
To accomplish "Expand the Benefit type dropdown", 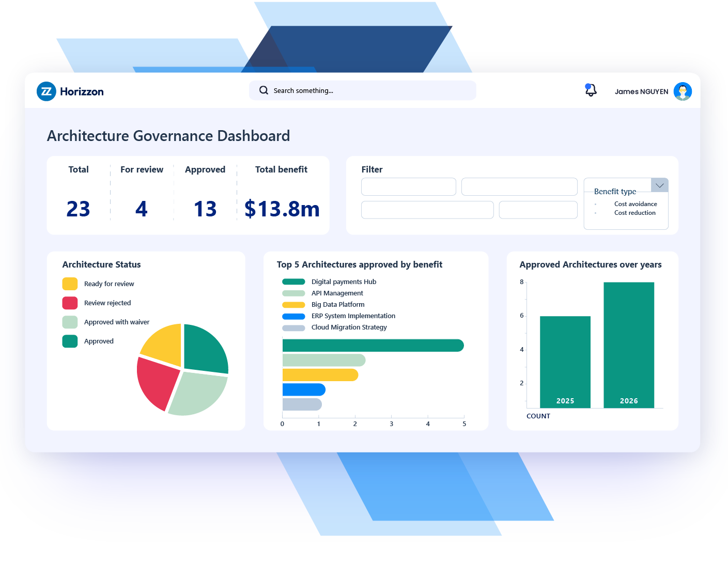I will click(659, 185).
